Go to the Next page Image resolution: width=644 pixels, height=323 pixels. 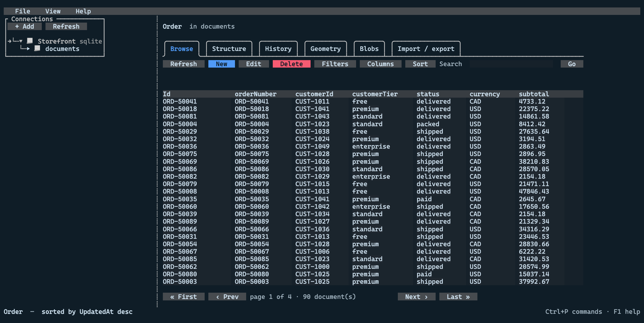(x=416, y=297)
